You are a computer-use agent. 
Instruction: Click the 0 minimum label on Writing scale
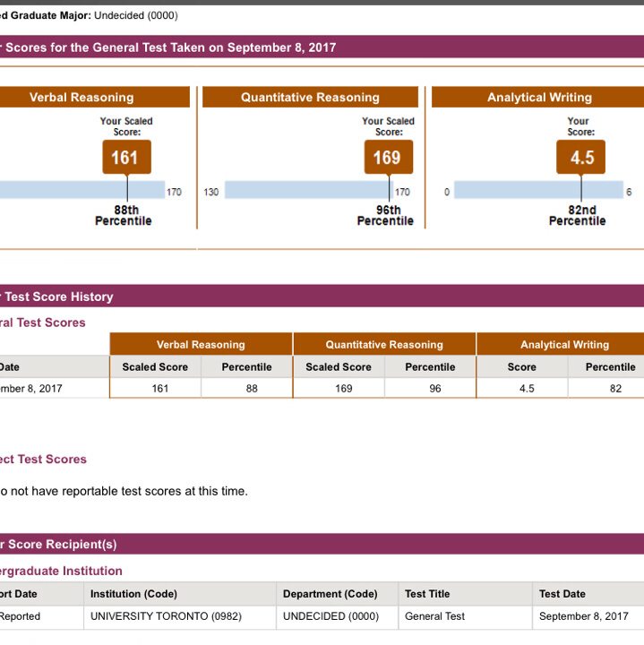[447, 192]
